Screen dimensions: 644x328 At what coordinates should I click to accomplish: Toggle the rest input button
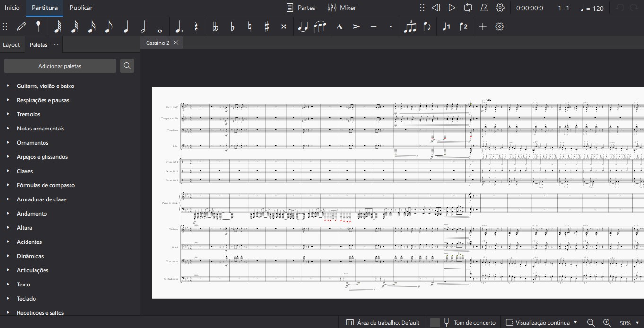196,26
